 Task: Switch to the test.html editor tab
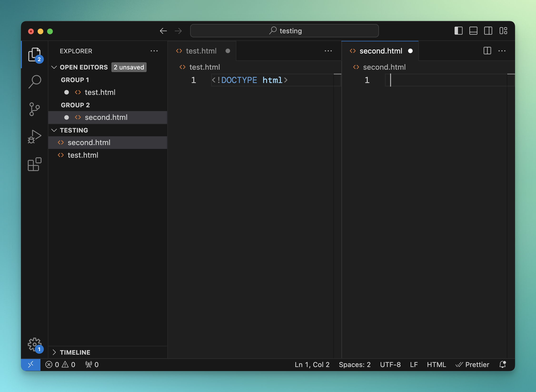click(x=201, y=51)
